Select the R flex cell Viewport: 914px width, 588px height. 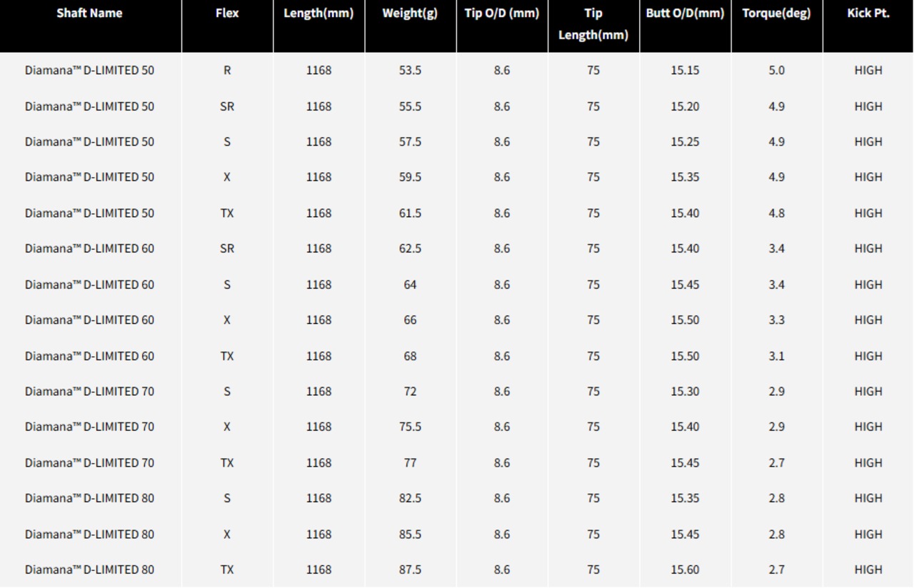(x=227, y=71)
